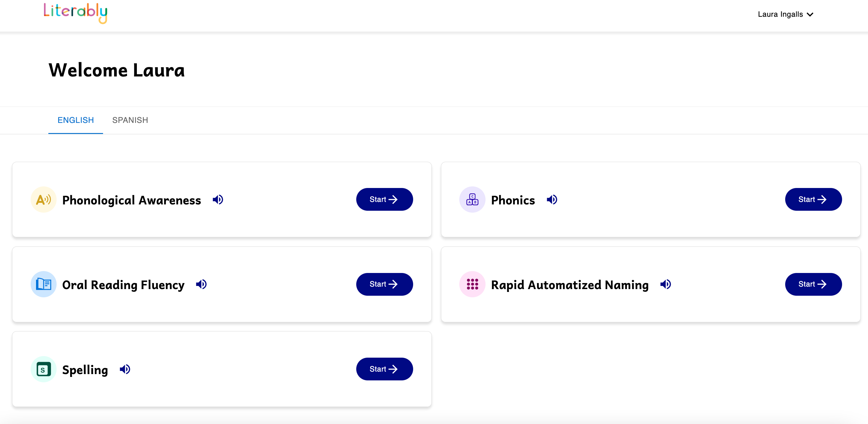Start the Phonics assessment
868x424 pixels.
[813, 200]
